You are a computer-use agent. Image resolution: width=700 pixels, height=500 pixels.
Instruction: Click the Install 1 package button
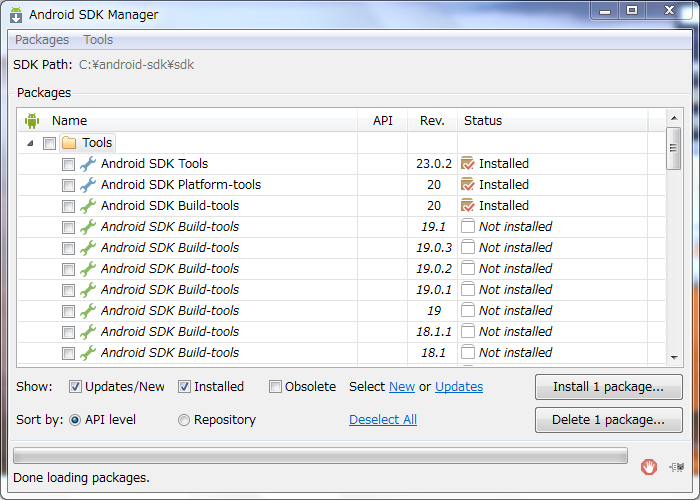608,387
